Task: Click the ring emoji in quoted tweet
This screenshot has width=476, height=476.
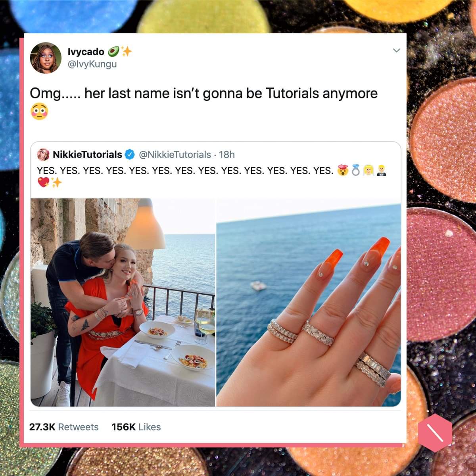Action: pos(356,171)
